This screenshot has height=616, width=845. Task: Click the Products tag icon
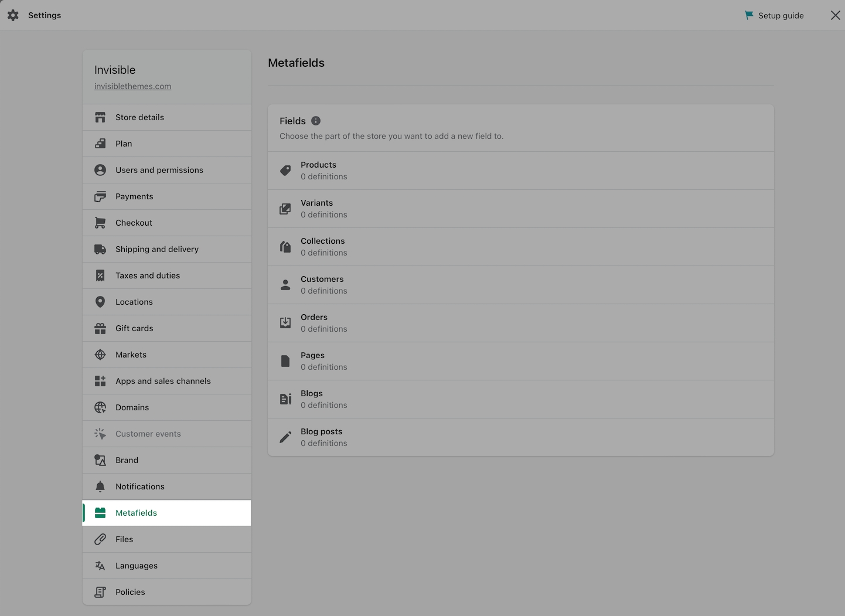tap(285, 171)
